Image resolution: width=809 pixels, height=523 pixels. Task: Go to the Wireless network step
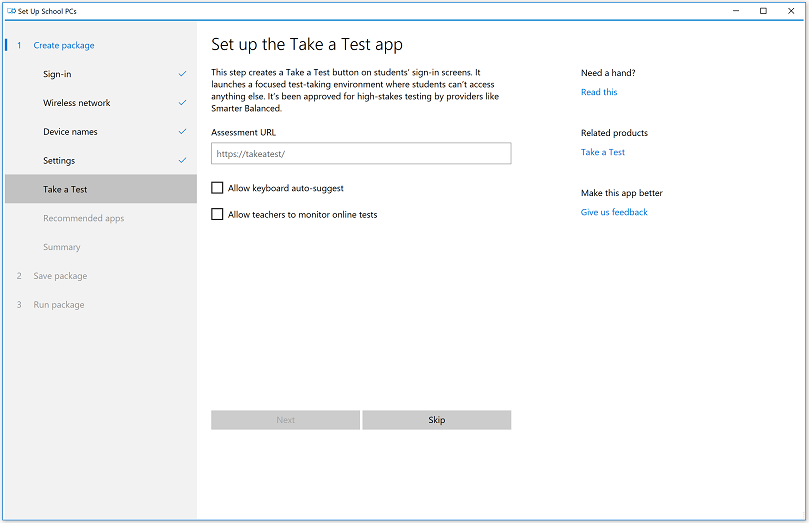coord(76,103)
